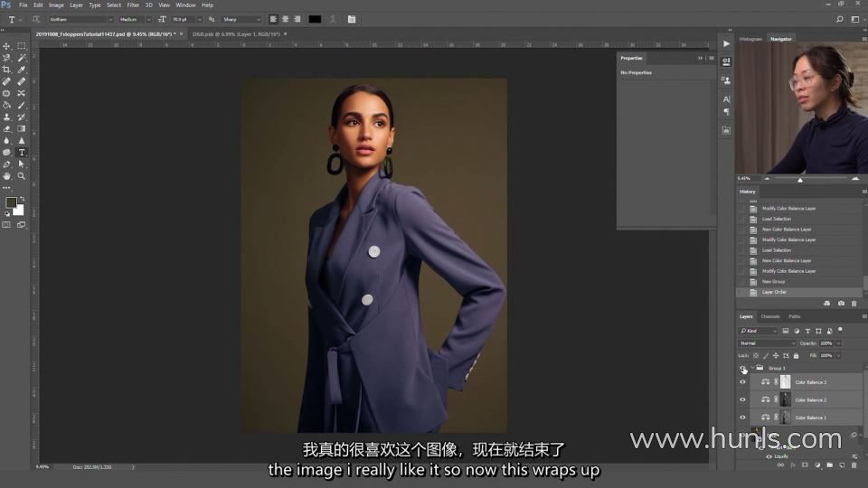Open the Image menu

coord(56,5)
